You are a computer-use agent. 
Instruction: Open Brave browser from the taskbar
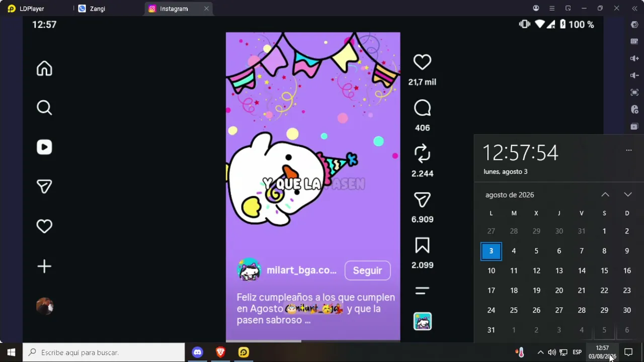pyautogui.click(x=220, y=352)
